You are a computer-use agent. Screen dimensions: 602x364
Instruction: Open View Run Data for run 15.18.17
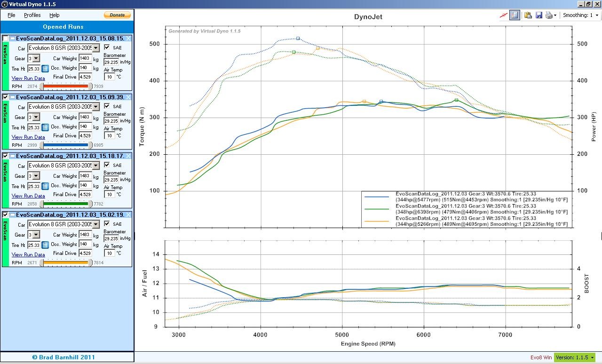click(28, 196)
